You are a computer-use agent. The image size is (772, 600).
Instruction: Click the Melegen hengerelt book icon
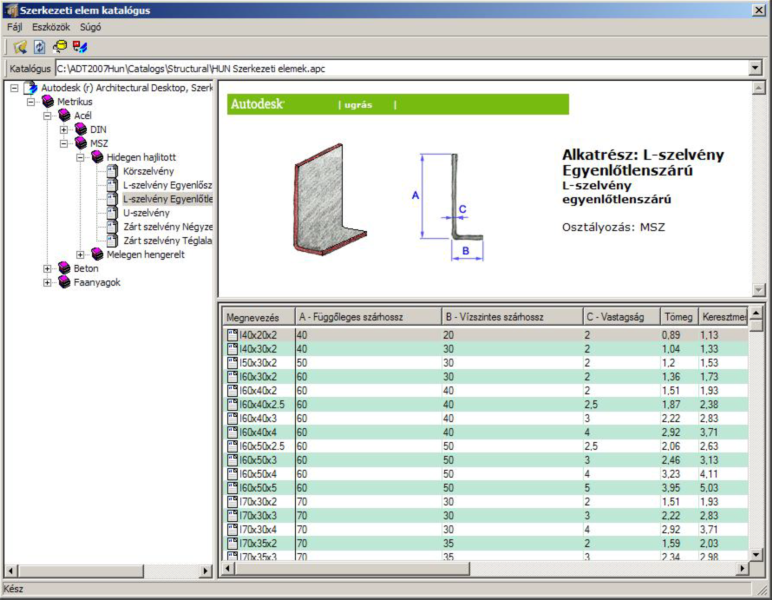97,254
